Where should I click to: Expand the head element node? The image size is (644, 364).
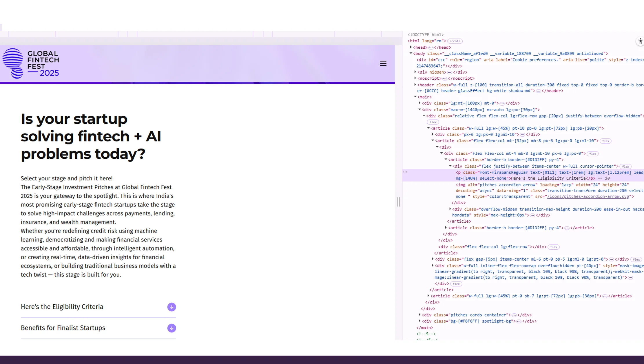411,47
